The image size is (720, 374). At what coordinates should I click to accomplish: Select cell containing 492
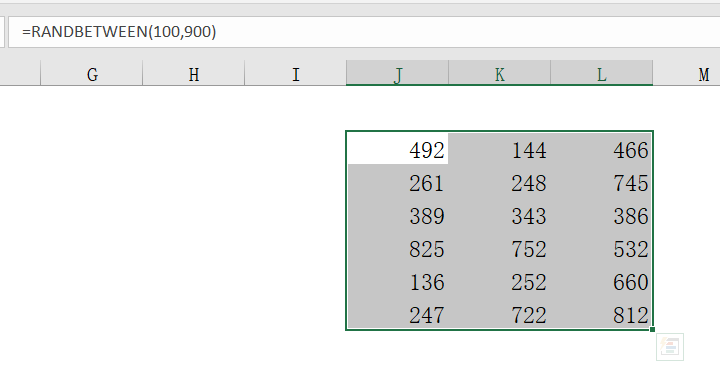coord(398,148)
